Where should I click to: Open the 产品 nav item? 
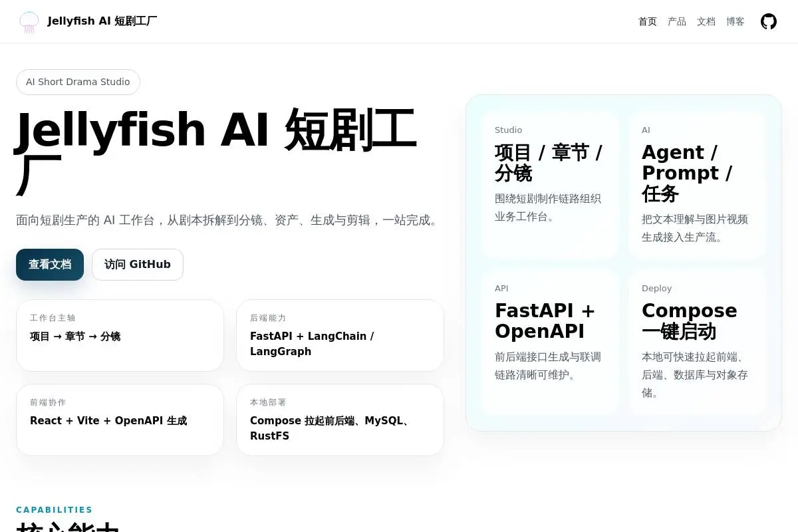point(677,21)
